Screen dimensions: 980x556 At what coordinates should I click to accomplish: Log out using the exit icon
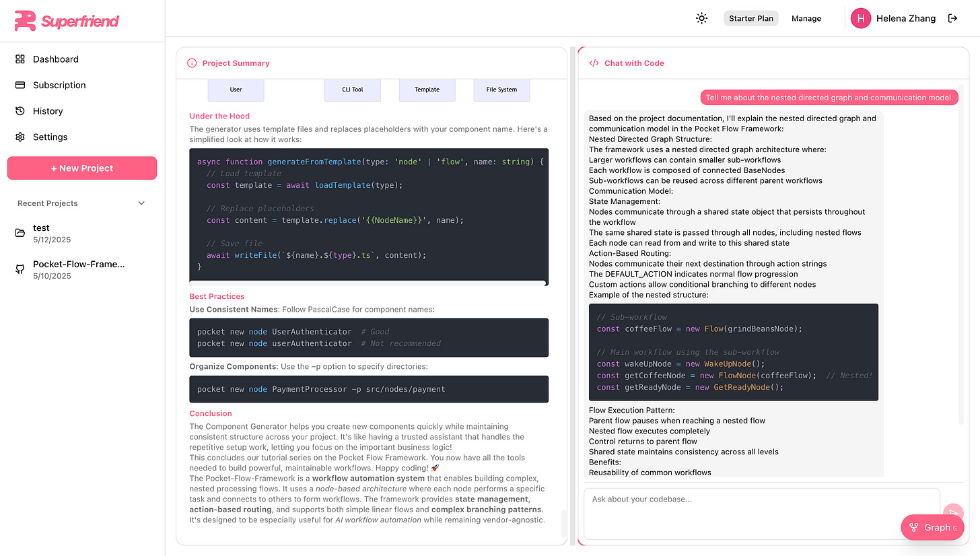coord(952,18)
